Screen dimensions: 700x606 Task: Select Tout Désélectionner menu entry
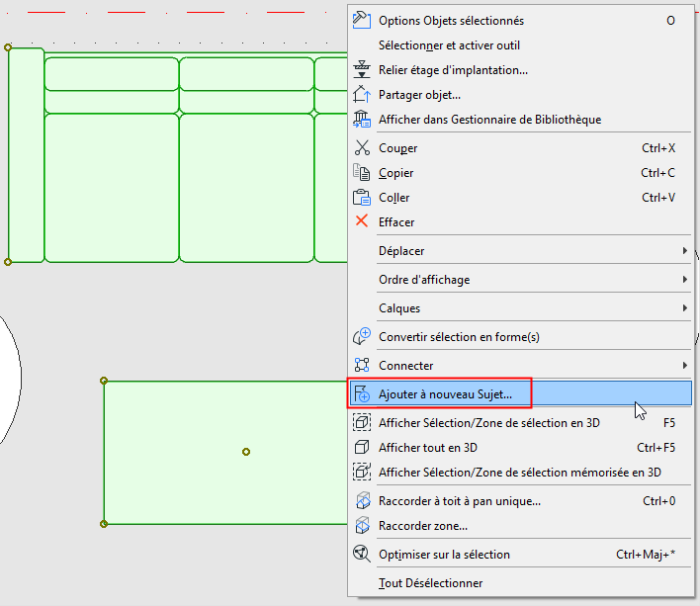[x=520, y=583]
